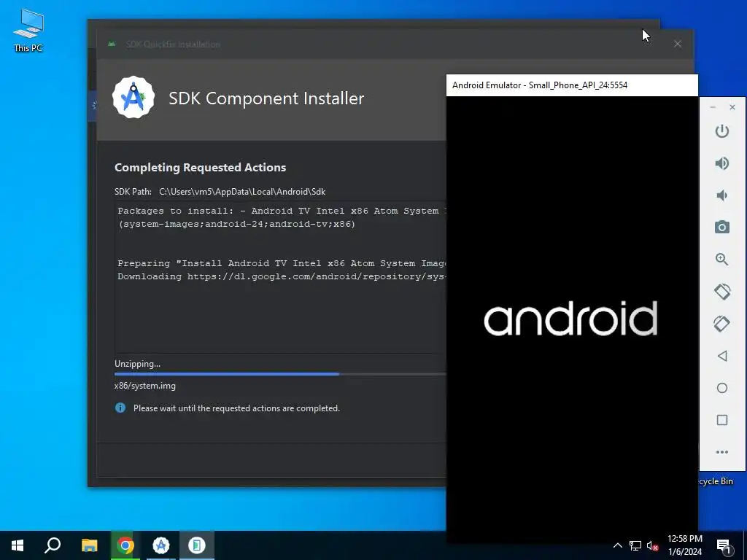Switch to Chrome in the taskbar

(125, 545)
